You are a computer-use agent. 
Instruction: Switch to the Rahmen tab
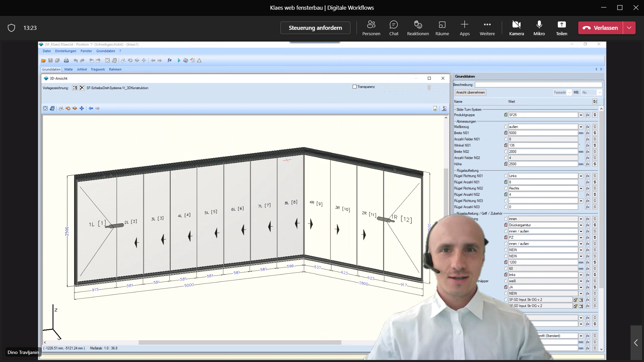click(x=115, y=69)
